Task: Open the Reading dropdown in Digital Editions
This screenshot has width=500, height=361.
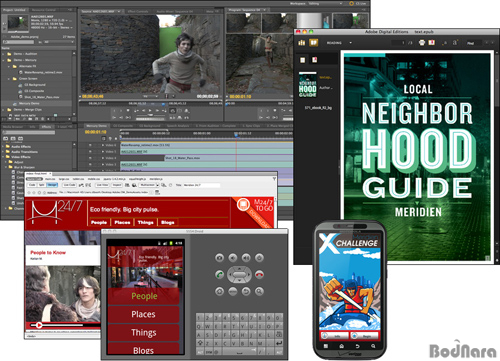Action: pyautogui.click(x=350, y=43)
